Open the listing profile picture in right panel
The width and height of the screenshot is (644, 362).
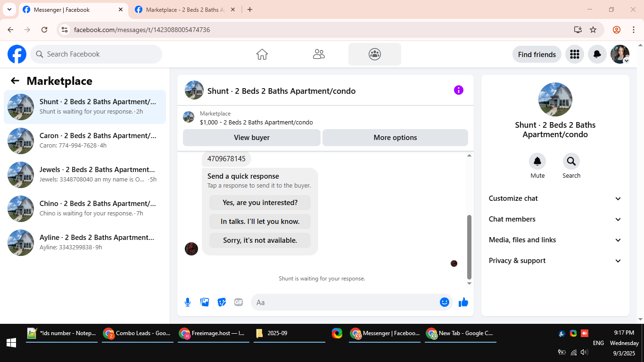click(555, 99)
